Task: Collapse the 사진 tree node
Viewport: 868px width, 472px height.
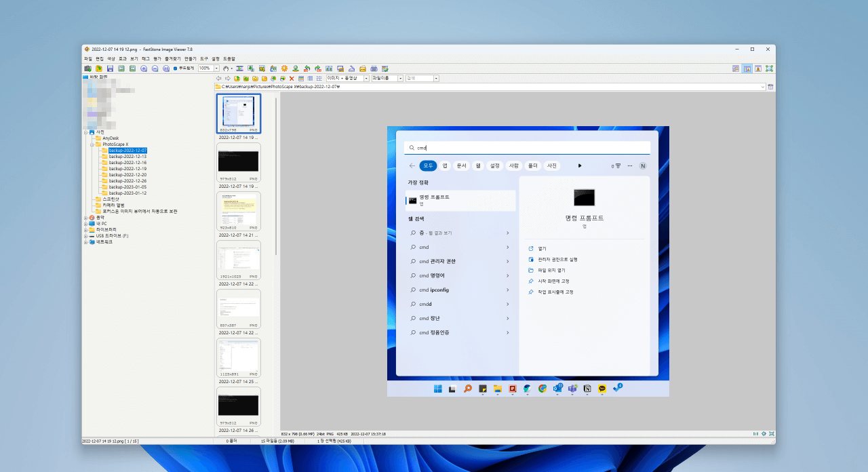Action: (85, 132)
